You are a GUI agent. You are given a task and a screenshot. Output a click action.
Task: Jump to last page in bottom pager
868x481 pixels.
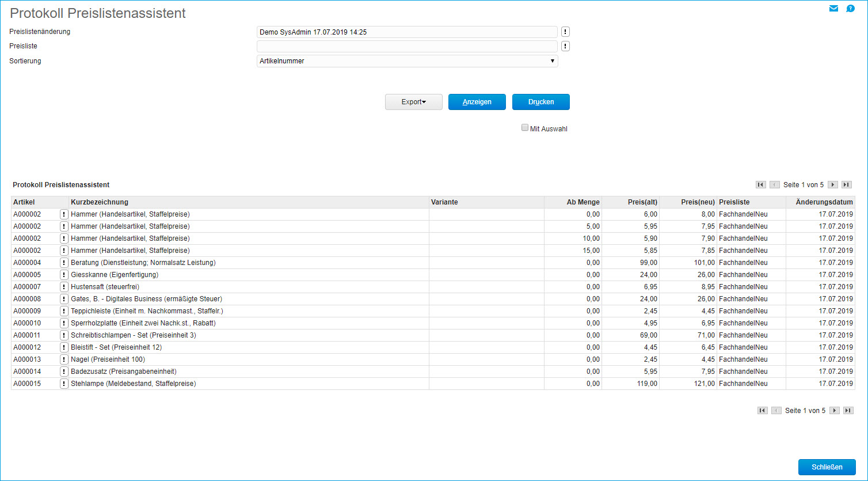848,411
